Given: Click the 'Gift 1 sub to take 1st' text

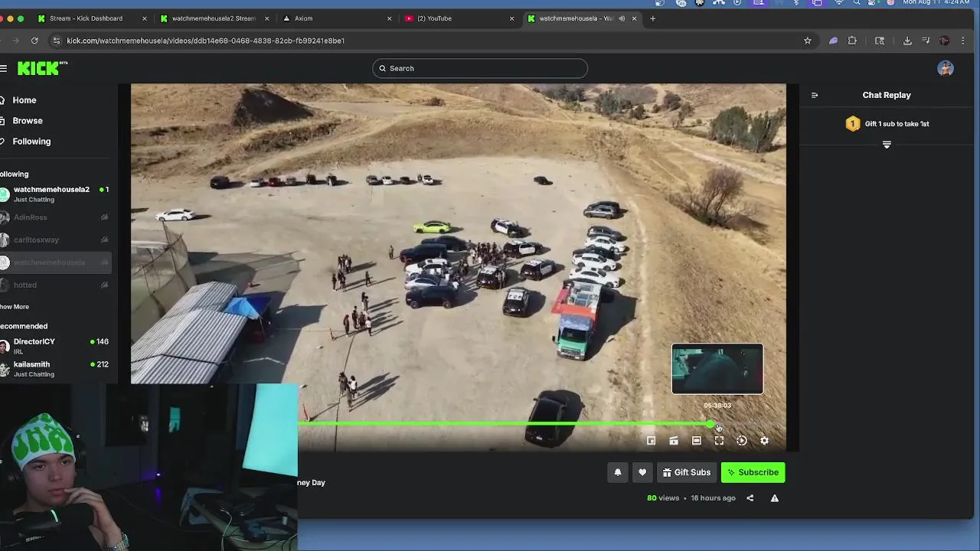Looking at the screenshot, I should pyautogui.click(x=897, y=124).
